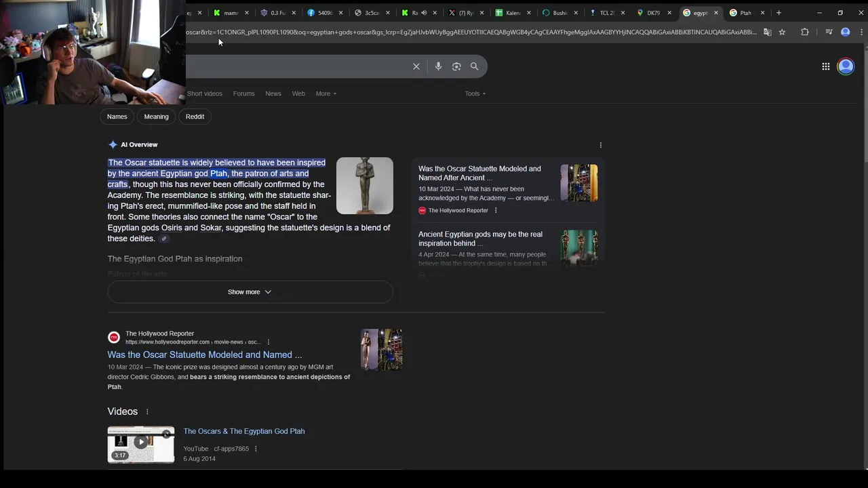Open the Videos section options menu
868x488 pixels.
(x=147, y=412)
